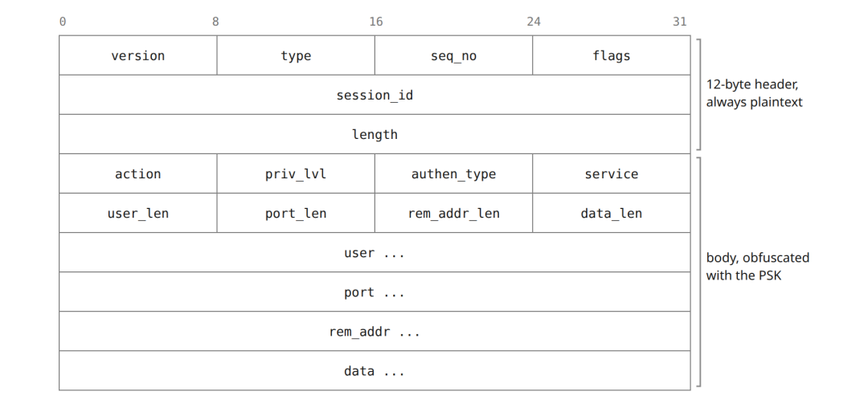Select the variable-length port row
This screenshot has height=404, width=868.
click(x=375, y=292)
